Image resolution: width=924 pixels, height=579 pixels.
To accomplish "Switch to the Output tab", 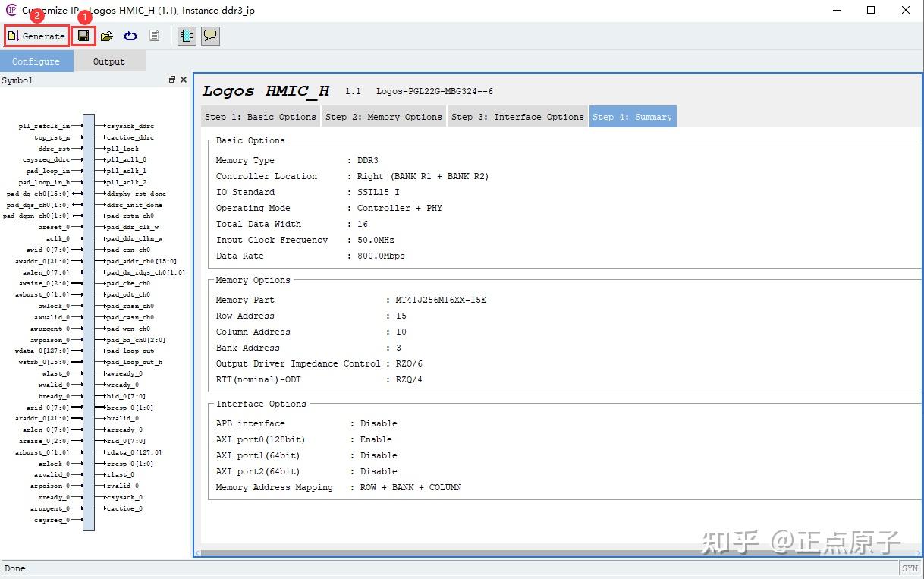I will (x=108, y=61).
